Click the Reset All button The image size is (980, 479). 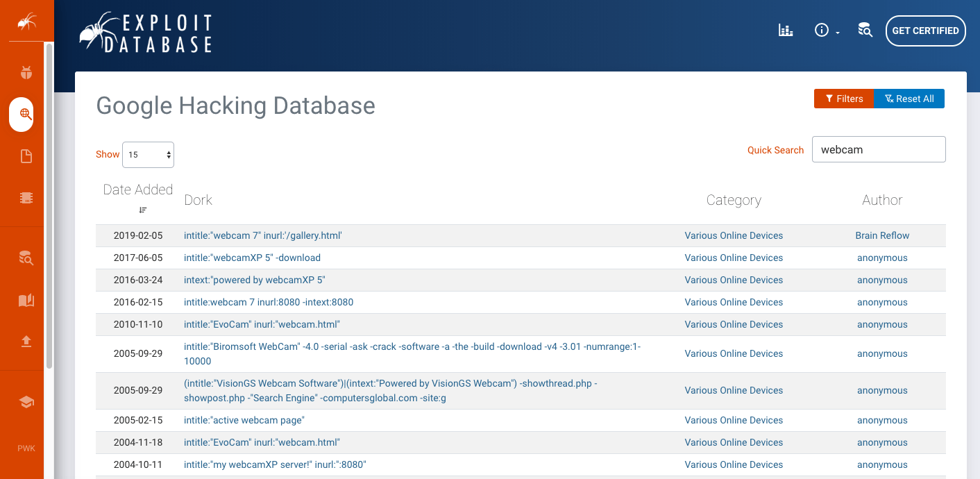909,99
